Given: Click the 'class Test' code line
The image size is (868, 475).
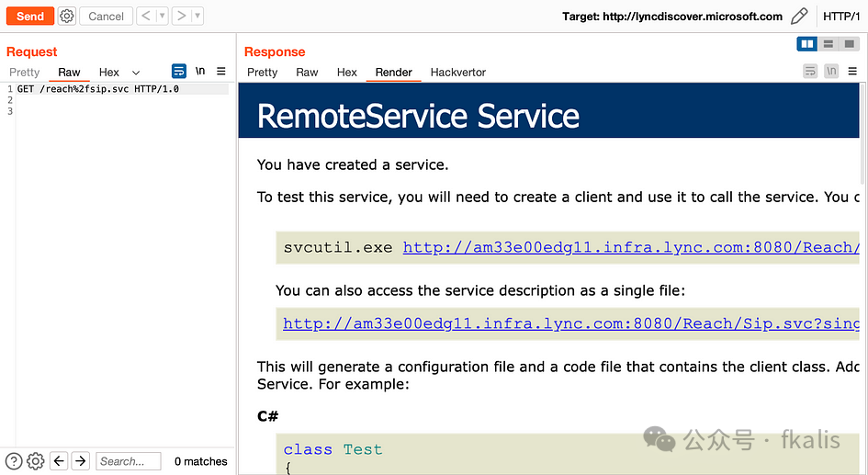Looking at the screenshot, I should (333, 449).
